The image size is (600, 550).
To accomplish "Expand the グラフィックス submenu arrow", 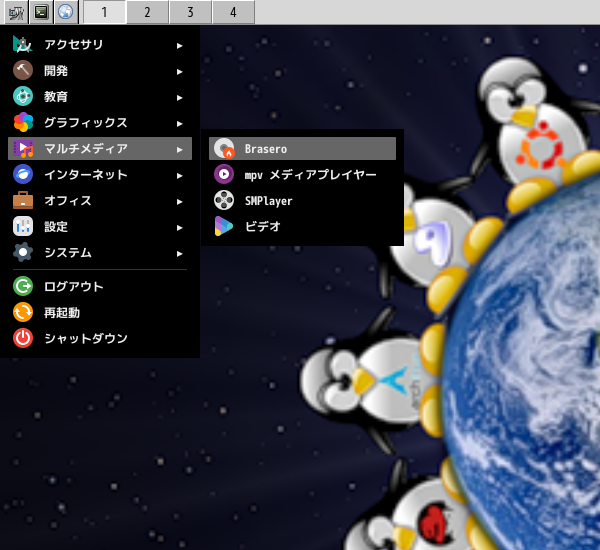I will click(x=179, y=124).
